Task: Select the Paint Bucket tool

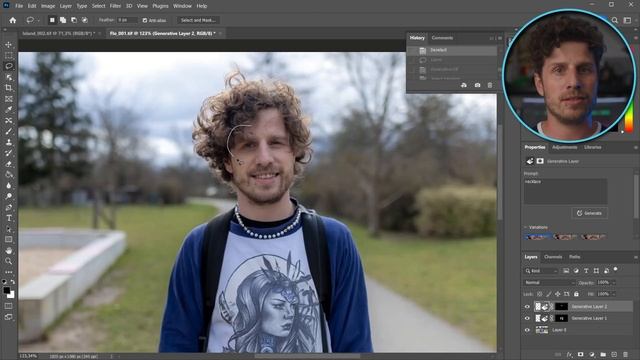Action: point(9,175)
